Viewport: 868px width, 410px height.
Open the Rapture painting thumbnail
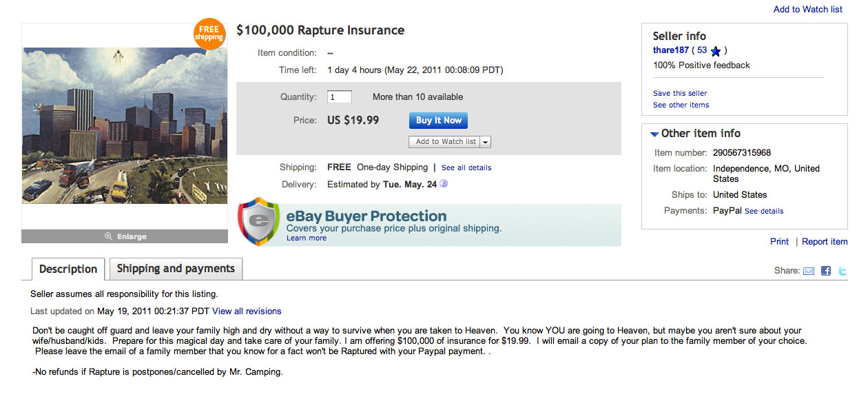point(125,125)
